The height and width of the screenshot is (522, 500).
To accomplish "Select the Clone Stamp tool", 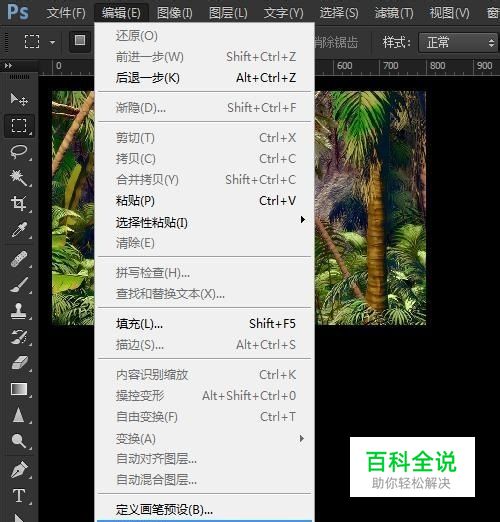I will [19, 311].
